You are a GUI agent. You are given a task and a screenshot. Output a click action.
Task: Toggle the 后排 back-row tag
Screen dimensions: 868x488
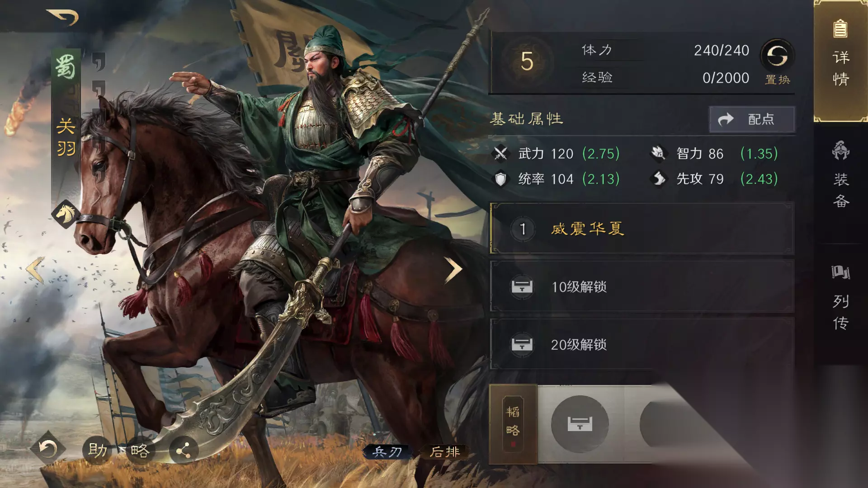444,451
